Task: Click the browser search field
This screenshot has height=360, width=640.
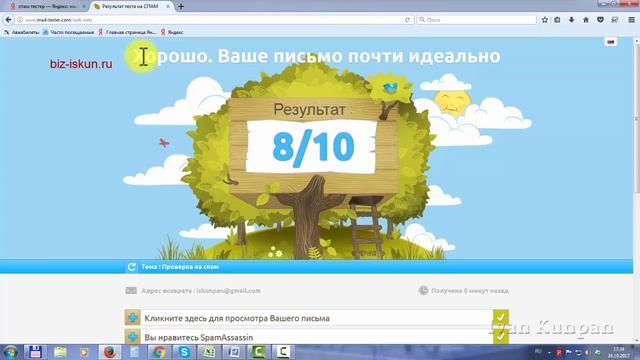Action: [x=477, y=20]
